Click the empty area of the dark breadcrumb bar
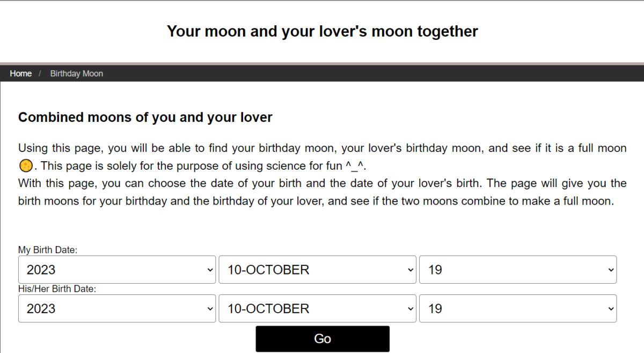The width and height of the screenshot is (644, 353). coord(376,74)
